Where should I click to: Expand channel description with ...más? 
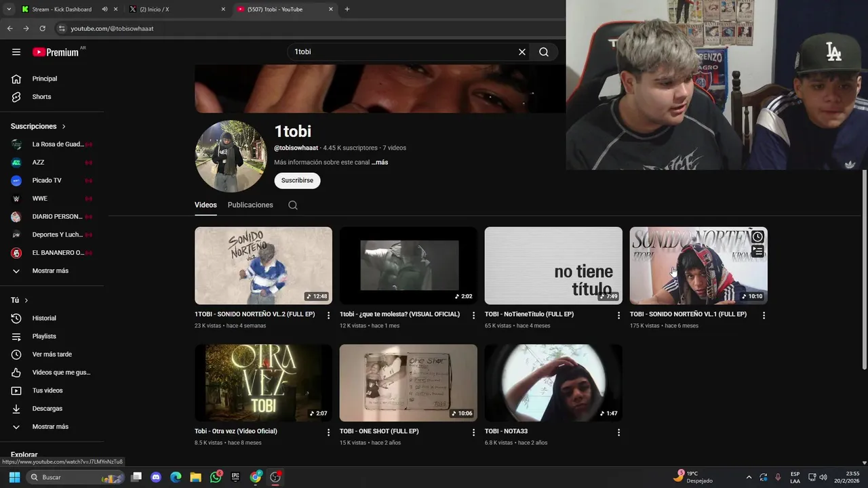point(380,163)
